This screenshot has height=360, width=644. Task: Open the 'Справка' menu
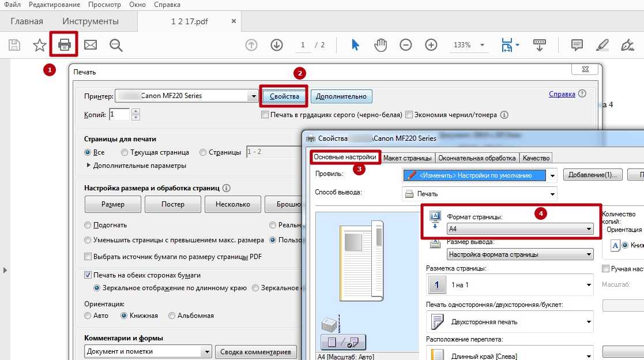coord(167,5)
